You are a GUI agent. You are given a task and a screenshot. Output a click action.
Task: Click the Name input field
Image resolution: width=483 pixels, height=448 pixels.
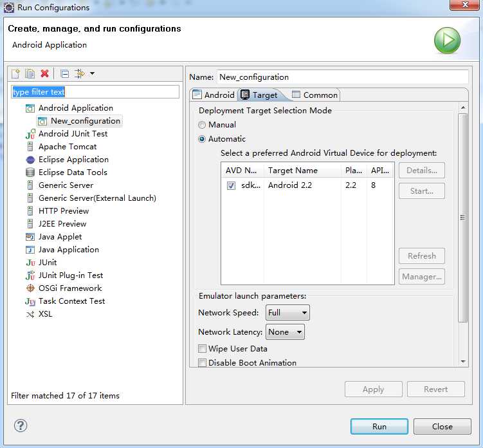pyautogui.click(x=343, y=77)
